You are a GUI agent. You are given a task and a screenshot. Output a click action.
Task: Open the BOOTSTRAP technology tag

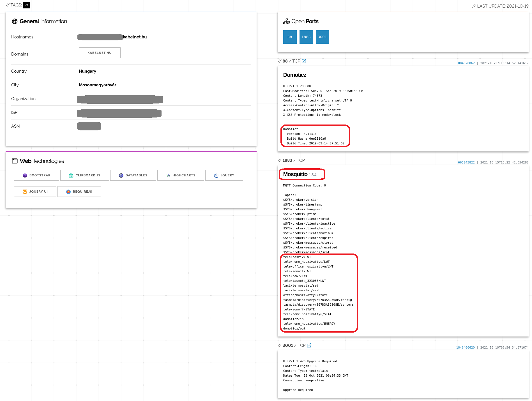[x=36, y=175]
